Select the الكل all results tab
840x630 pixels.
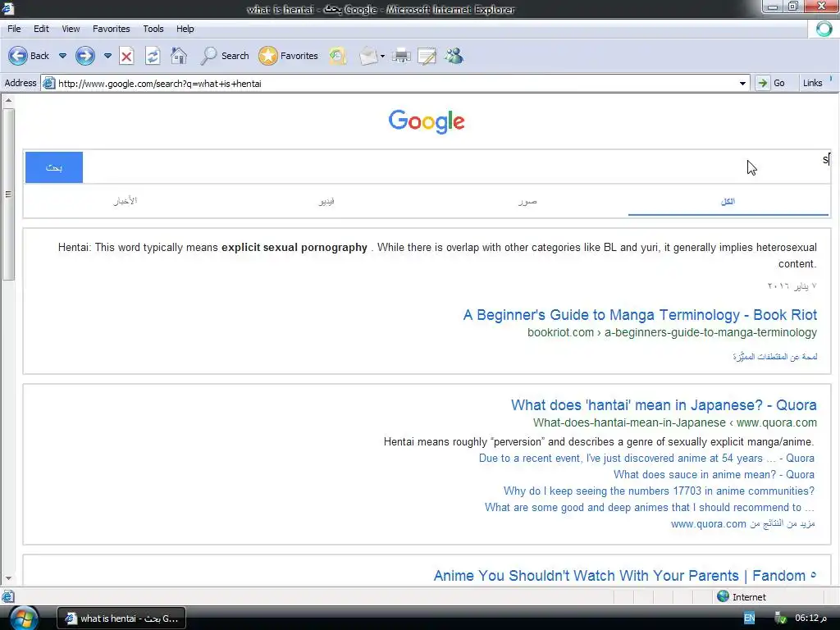(x=728, y=201)
